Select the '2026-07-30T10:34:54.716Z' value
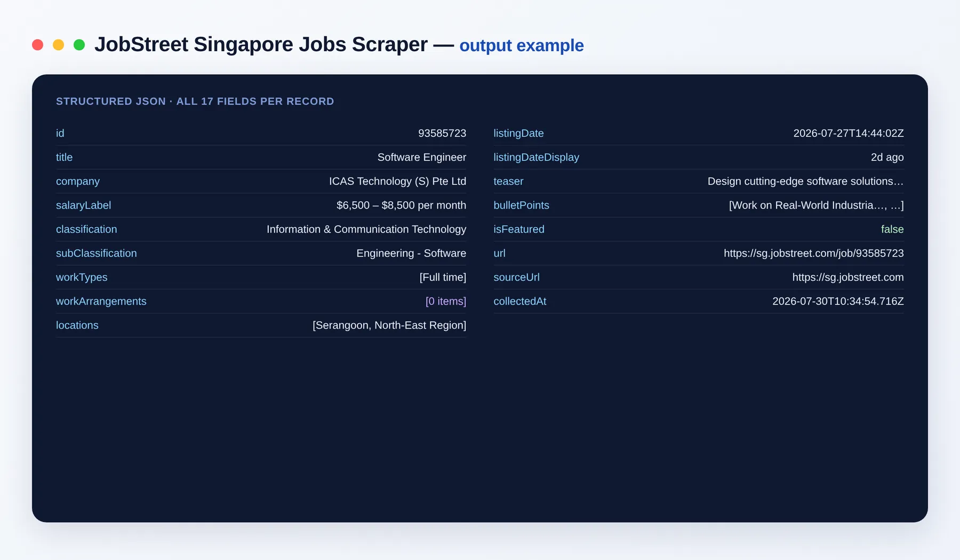This screenshot has height=560, width=960. [x=838, y=301]
